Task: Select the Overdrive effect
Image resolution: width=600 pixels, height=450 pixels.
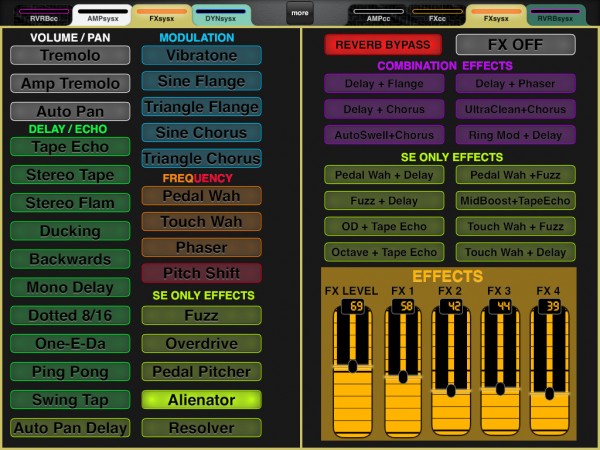Action: pyautogui.click(x=202, y=344)
